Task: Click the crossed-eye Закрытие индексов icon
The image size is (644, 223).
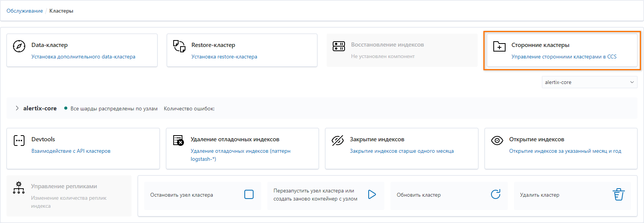Action: (x=338, y=141)
